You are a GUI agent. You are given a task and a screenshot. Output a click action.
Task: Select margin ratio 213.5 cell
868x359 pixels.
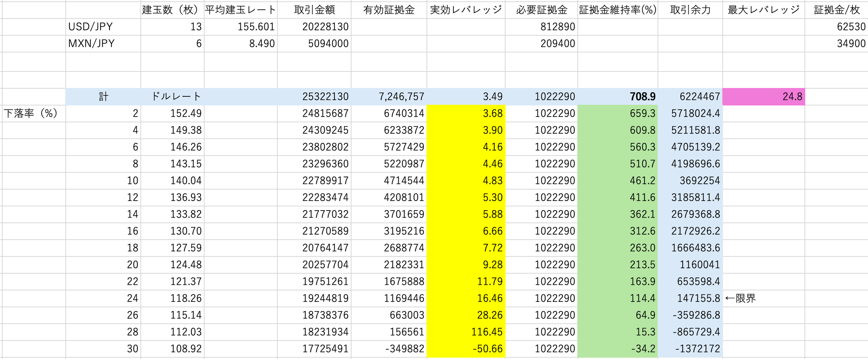(618, 265)
